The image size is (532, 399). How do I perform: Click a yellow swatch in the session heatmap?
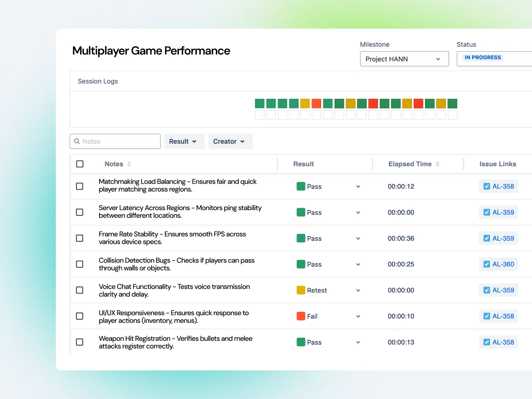(x=305, y=103)
